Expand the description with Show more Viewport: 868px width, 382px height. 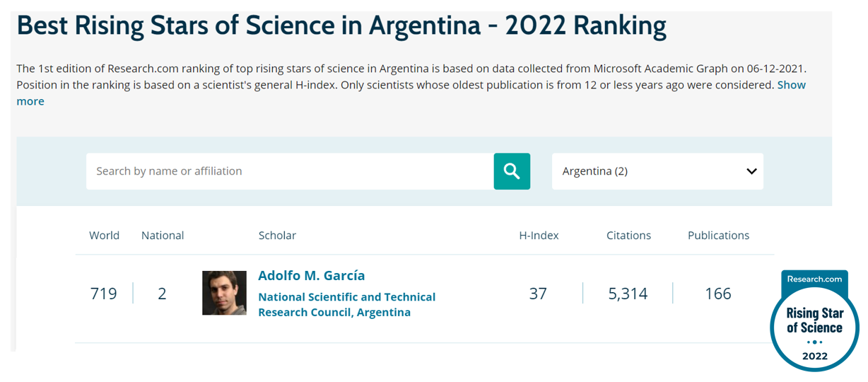pyautogui.click(x=791, y=86)
